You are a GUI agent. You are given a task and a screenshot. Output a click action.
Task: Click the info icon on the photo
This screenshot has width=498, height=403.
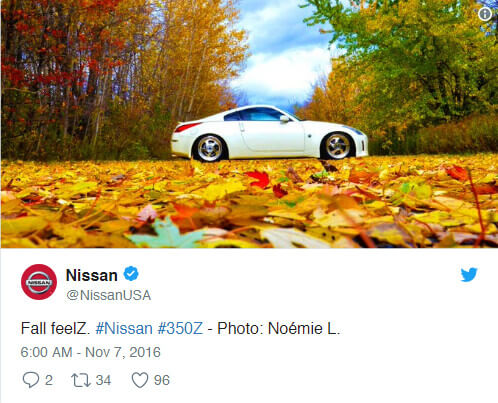[x=485, y=14]
